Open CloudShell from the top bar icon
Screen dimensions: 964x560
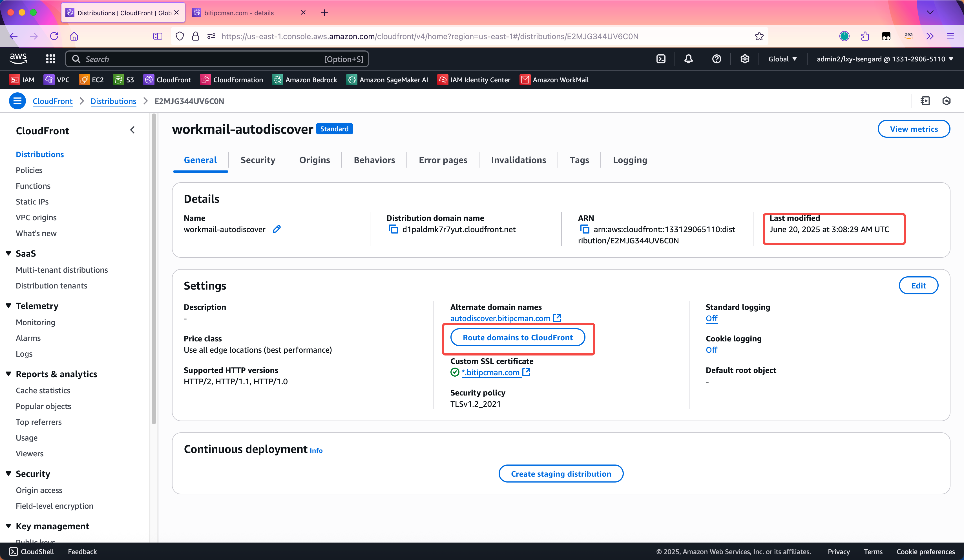click(x=661, y=59)
